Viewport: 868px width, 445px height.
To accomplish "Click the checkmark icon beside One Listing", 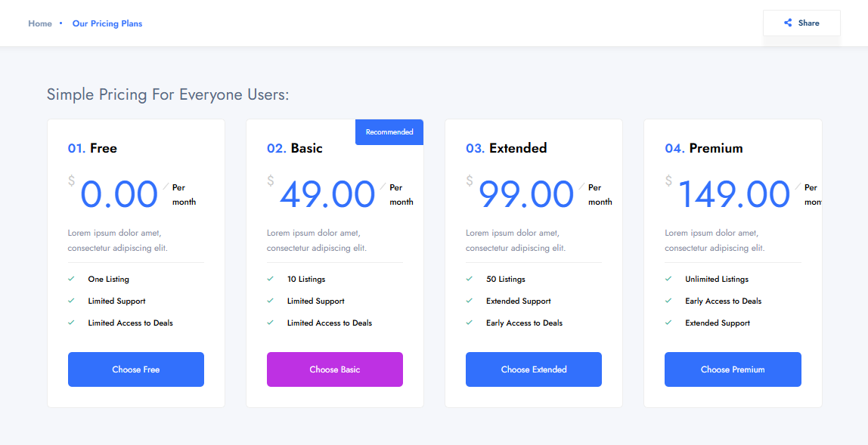I will 71,279.
